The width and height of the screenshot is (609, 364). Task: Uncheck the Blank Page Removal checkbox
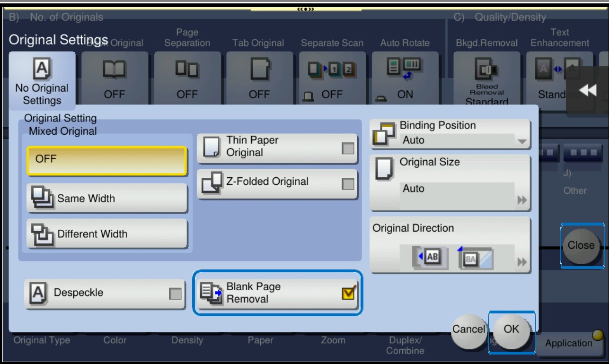point(348,293)
